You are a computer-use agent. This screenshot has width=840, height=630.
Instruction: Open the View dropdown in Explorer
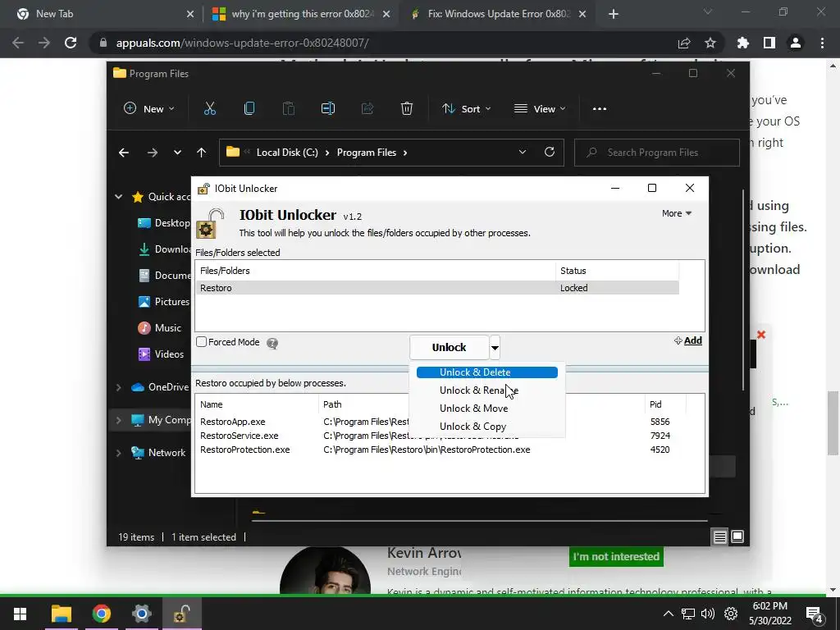click(x=540, y=109)
